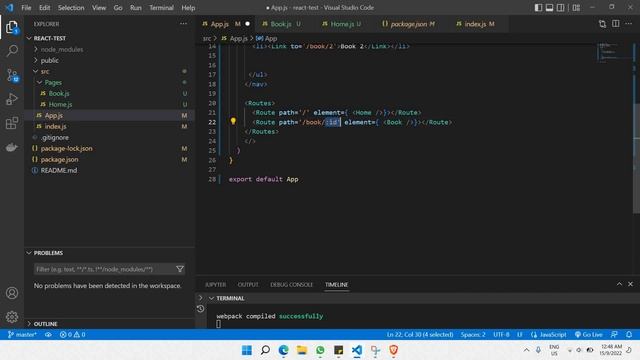
Task: Click the lightbulb code action on line 22
Action: pos(233,121)
